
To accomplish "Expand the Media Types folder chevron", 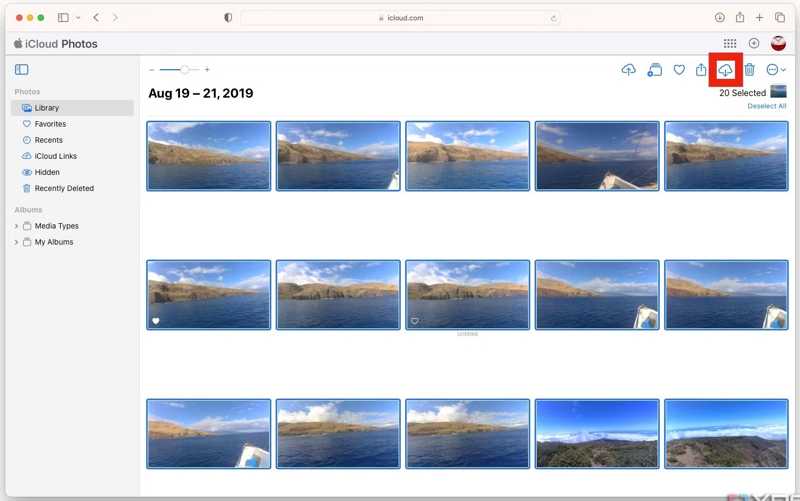I will click(16, 226).
